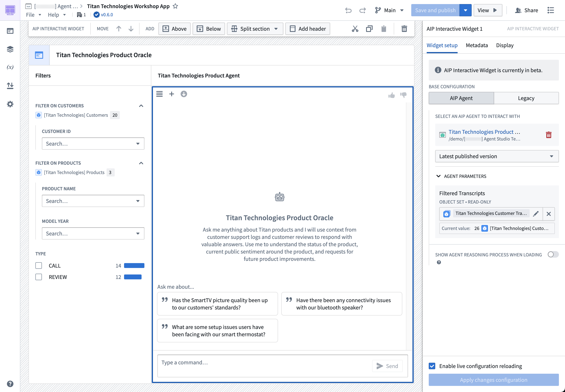Open the layout overview sidebar icon
This screenshot has height=392, width=565.
point(10,31)
